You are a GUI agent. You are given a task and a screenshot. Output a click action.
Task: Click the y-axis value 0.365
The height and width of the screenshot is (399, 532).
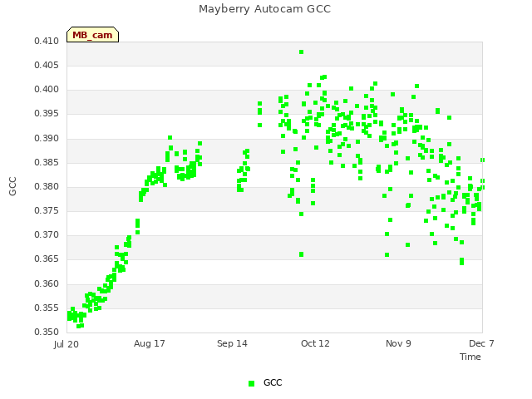pos(47,259)
